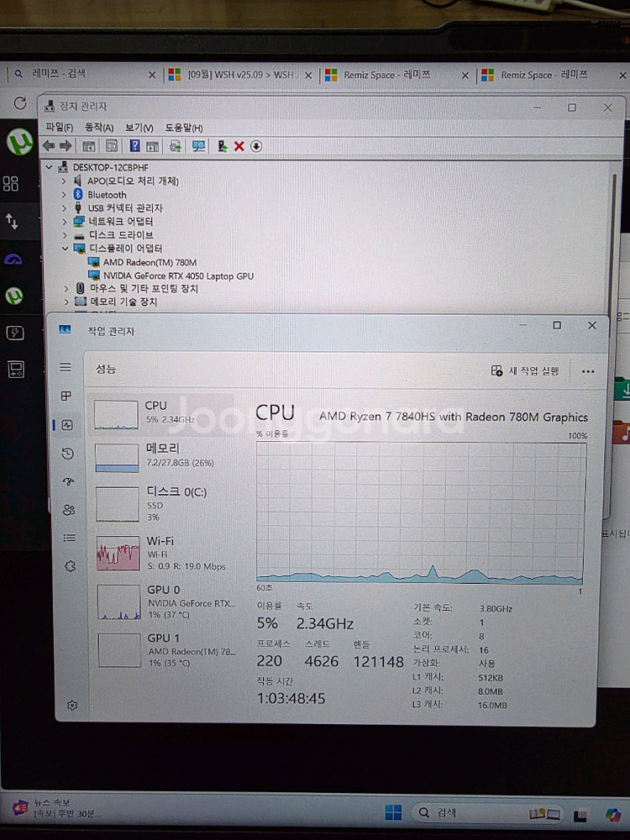Click the red X uninstall device toolbar icon
The image size is (630, 840).
coord(239,146)
